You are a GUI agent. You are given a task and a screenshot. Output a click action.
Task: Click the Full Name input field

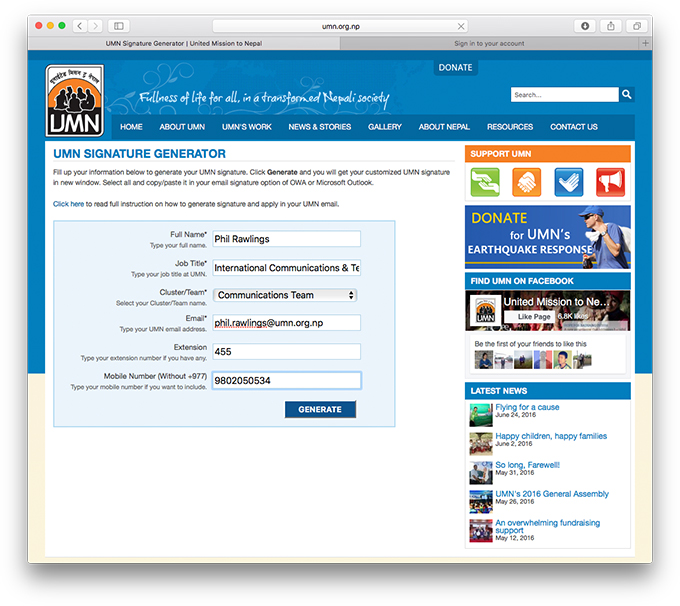pyautogui.click(x=286, y=239)
